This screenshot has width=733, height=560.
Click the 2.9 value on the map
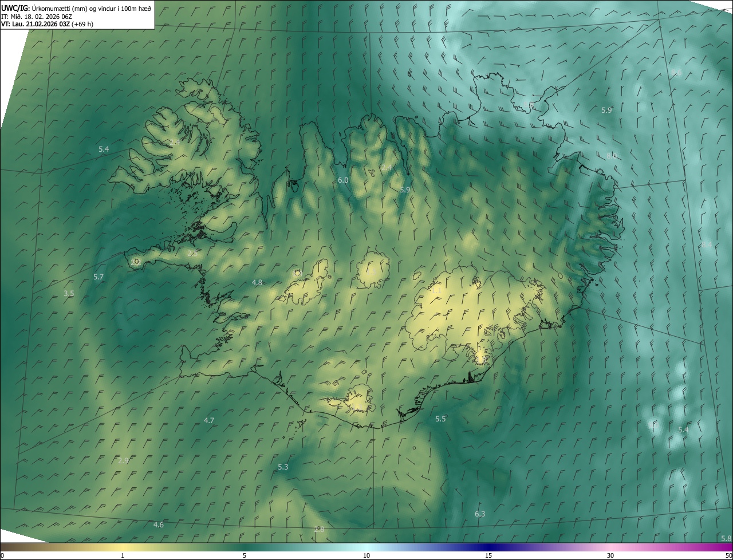123,460
